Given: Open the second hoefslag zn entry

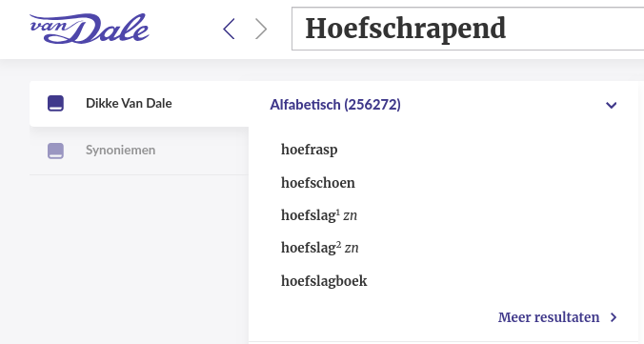Looking at the screenshot, I should click(x=319, y=248).
